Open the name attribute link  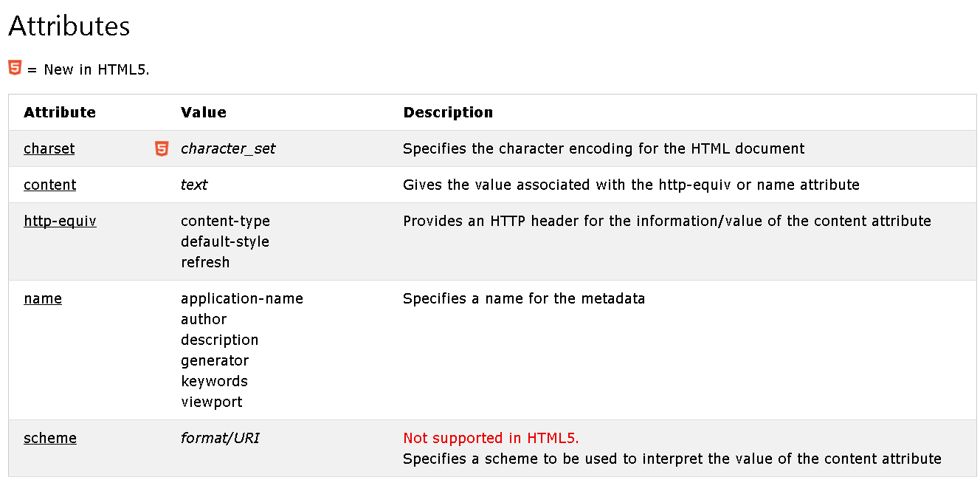(43, 298)
